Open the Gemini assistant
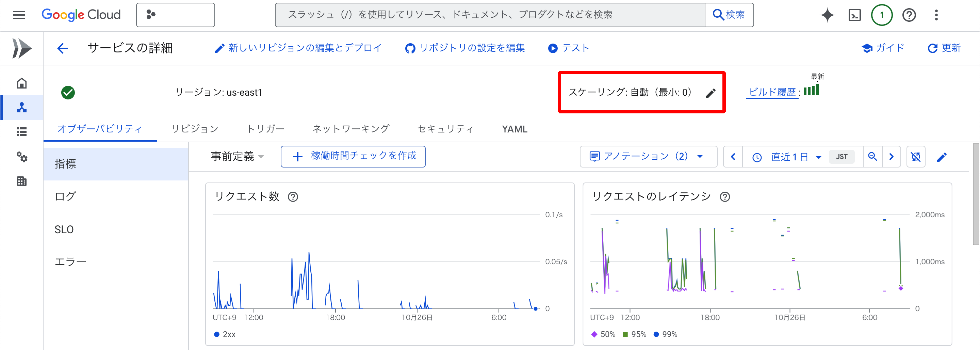The height and width of the screenshot is (350, 980). 828,15
